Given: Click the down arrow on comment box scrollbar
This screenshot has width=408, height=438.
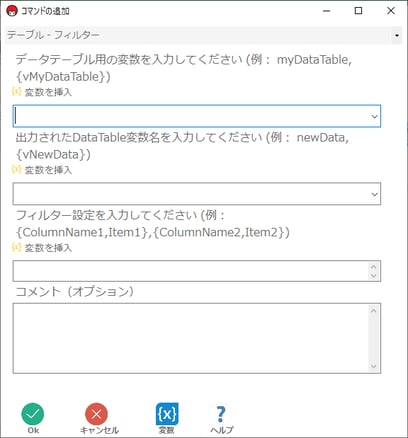Looking at the screenshot, I should click(373, 366).
